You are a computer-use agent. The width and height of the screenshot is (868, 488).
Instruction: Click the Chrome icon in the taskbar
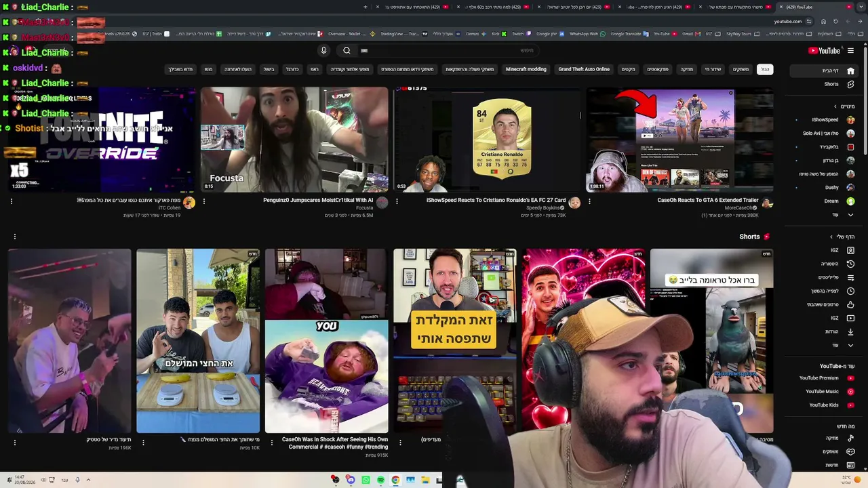point(395,480)
